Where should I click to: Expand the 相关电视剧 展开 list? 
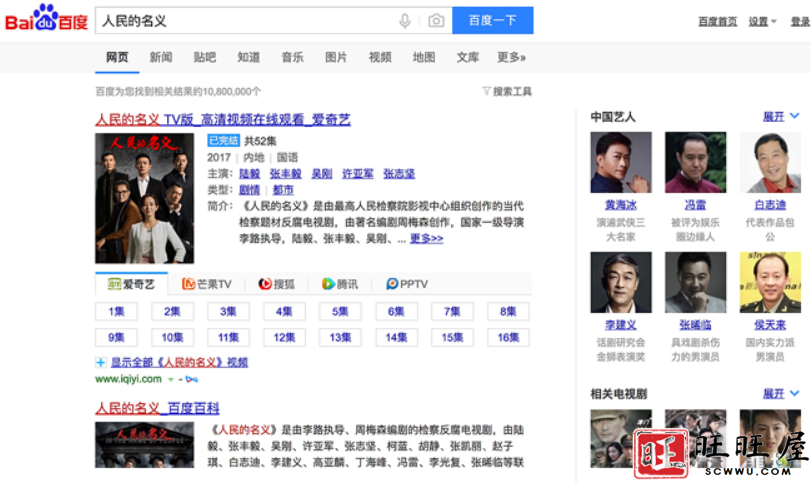pyautogui.click(x=780, y=394)
